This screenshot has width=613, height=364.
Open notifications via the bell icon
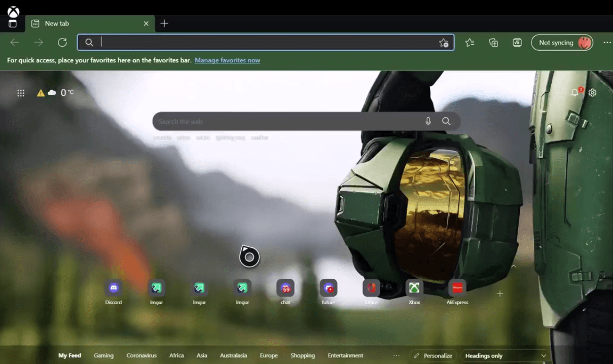(575, 93)
